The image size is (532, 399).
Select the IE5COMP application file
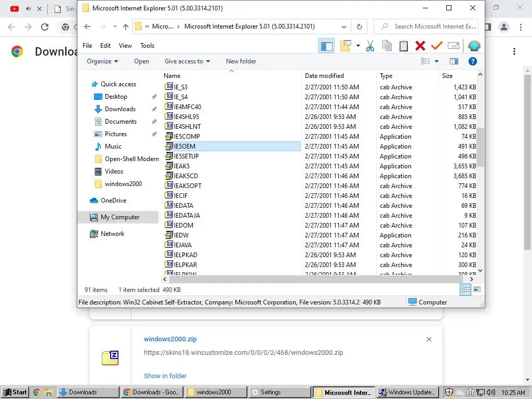187,137
